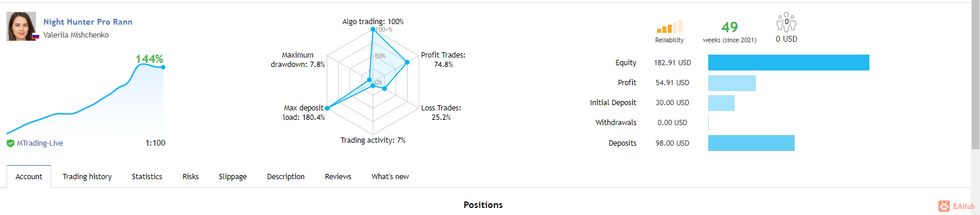This screenshot has height=215, width=980.
Task: Open the Slippage tab
Action: pos(233,177)
